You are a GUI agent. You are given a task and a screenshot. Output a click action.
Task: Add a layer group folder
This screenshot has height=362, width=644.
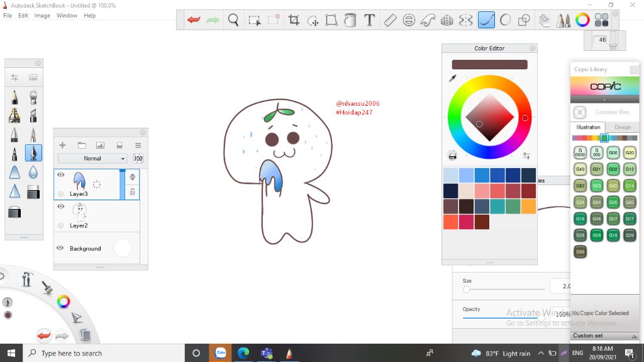click(82, 145)
